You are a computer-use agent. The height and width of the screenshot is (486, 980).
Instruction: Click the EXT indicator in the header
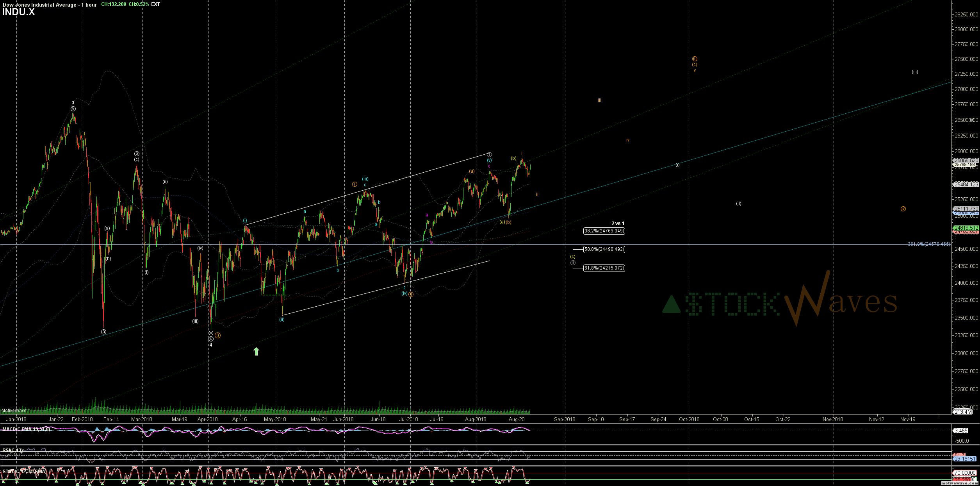point(155,4)
